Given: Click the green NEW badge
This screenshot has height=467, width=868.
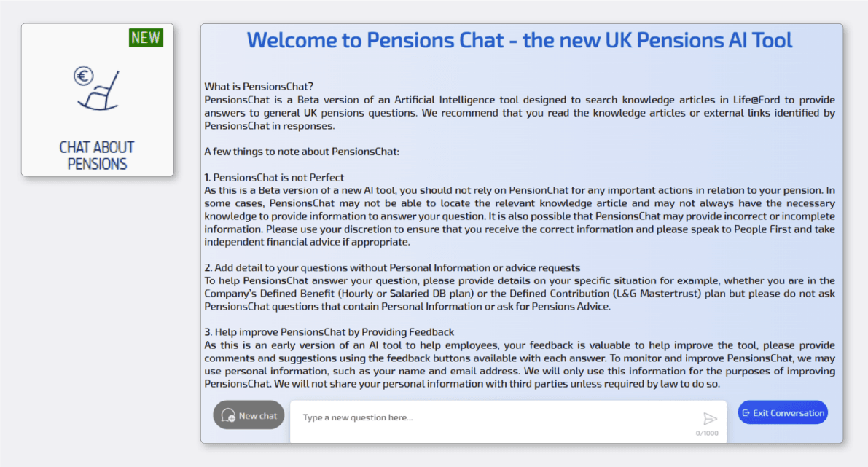Looking at the screenshot, I should 146,37.
